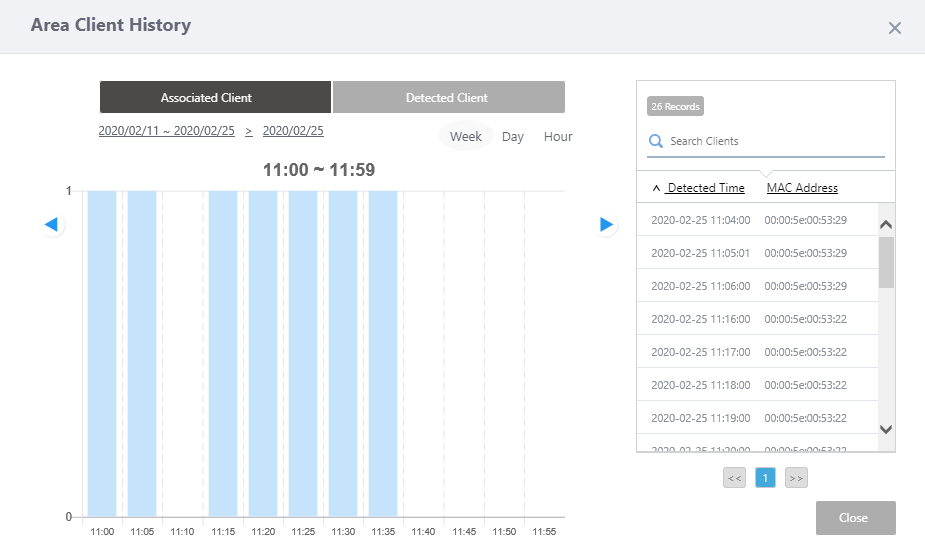
Task: Go to the next page of records
Action: click(x=796, y=478)
